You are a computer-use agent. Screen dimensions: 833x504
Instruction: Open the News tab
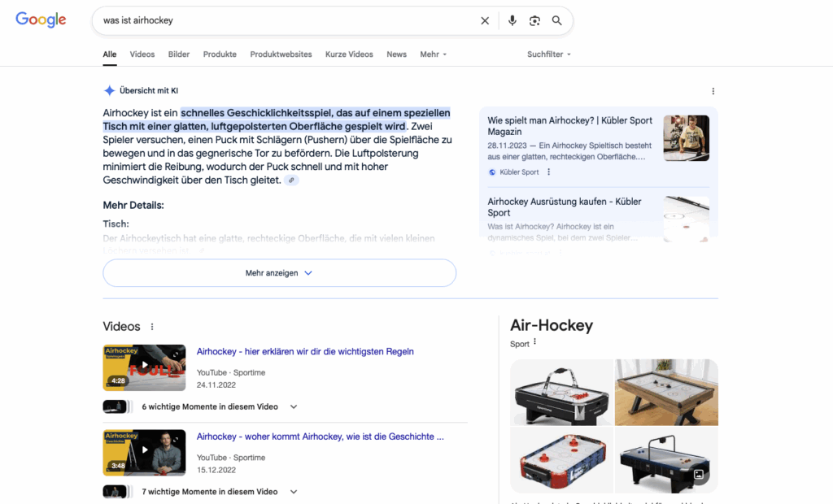[396, 54]
